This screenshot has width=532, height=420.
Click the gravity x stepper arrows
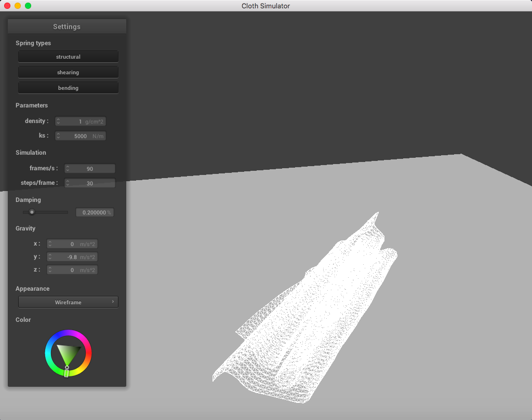point(50,244)
